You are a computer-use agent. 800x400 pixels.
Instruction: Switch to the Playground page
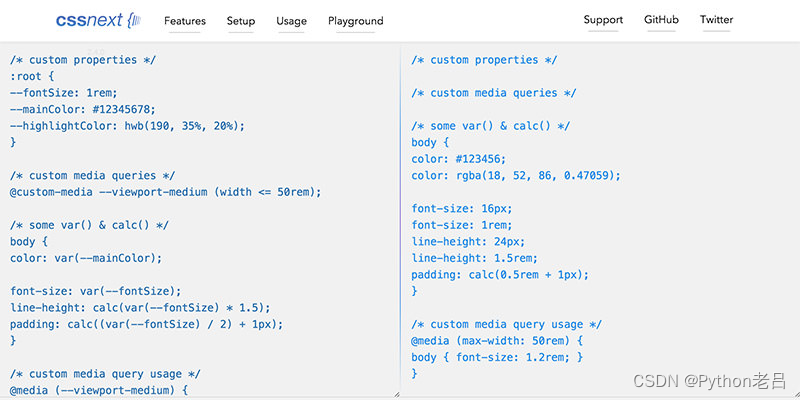tap(355, 21)
